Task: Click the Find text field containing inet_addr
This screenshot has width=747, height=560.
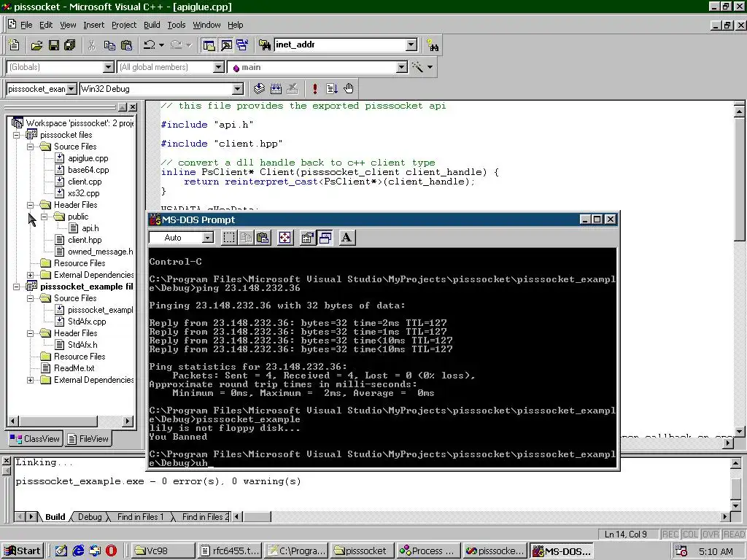Action: click(340, 44)
